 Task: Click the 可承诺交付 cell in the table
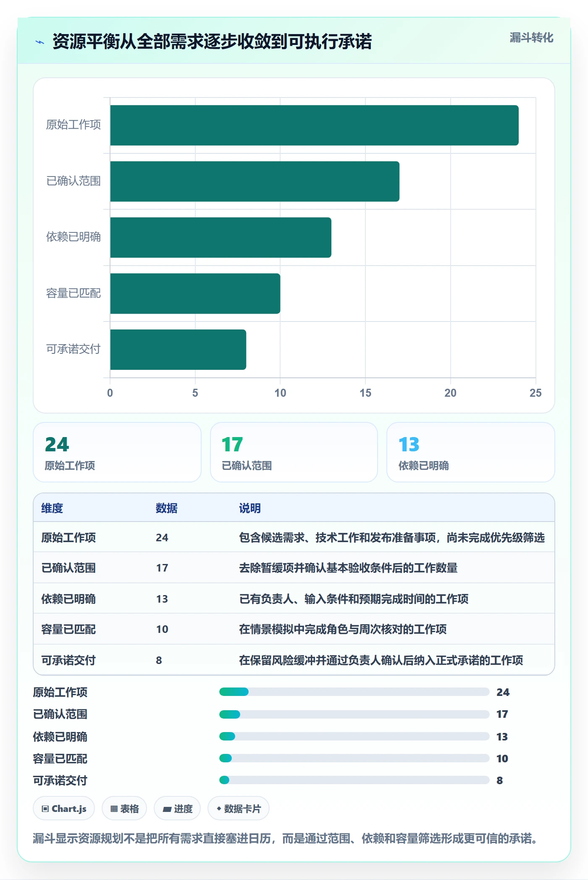(x=68, y=660)
